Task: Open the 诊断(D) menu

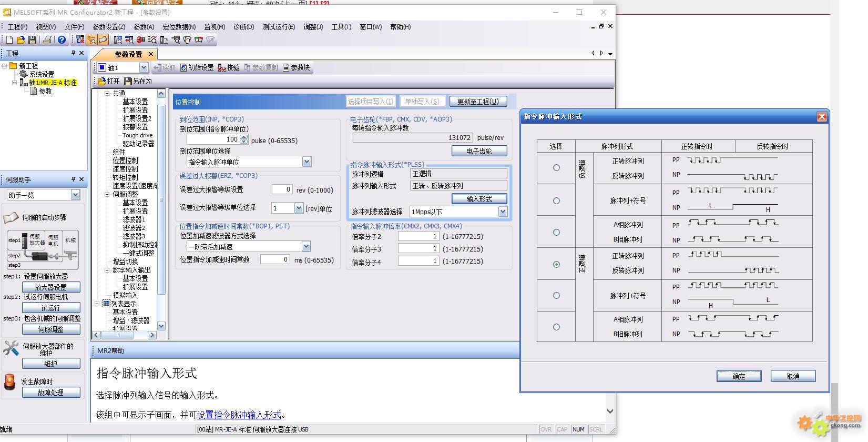Action: pyautogui.click(x=243, y=27)
